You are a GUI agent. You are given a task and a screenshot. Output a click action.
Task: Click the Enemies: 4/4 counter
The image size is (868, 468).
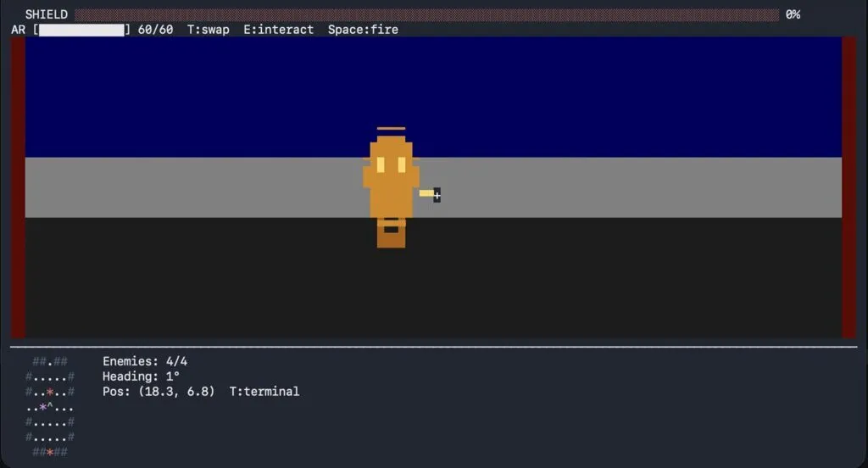[x=145, y=362]
